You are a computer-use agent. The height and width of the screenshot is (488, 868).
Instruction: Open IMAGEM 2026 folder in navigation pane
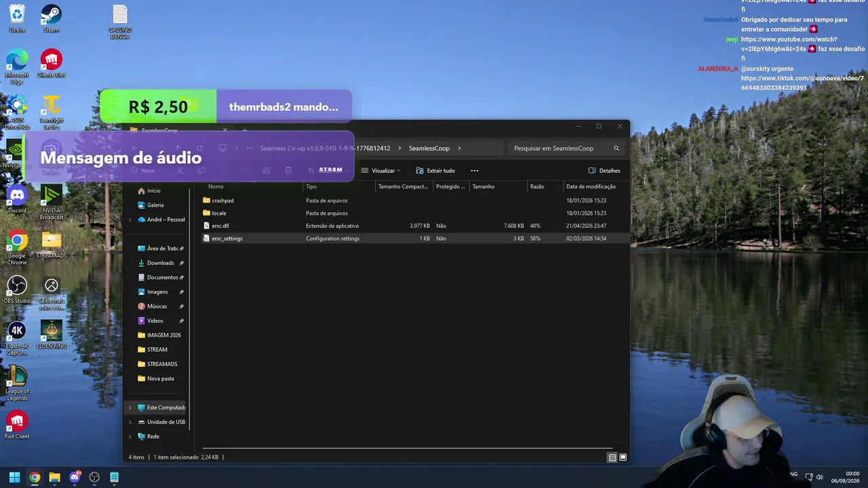164,335
